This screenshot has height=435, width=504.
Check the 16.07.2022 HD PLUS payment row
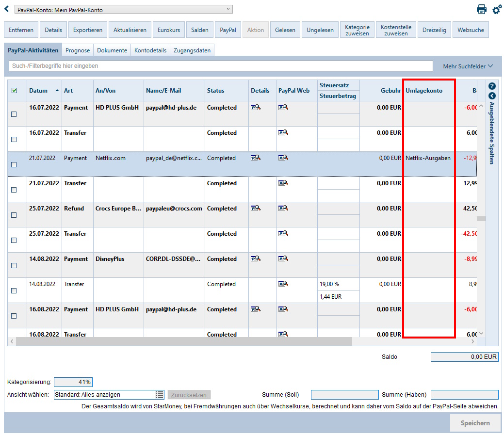coord(14,114)
